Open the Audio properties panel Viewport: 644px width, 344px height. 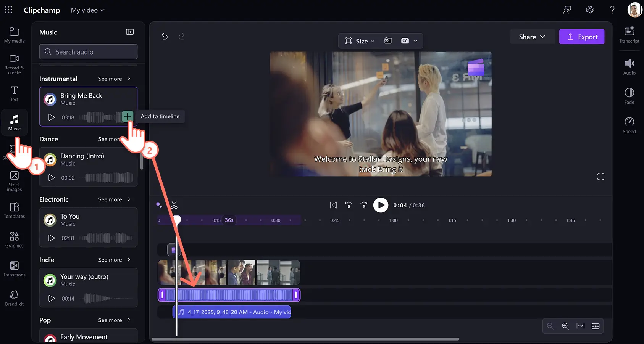(x=629, y=67)
